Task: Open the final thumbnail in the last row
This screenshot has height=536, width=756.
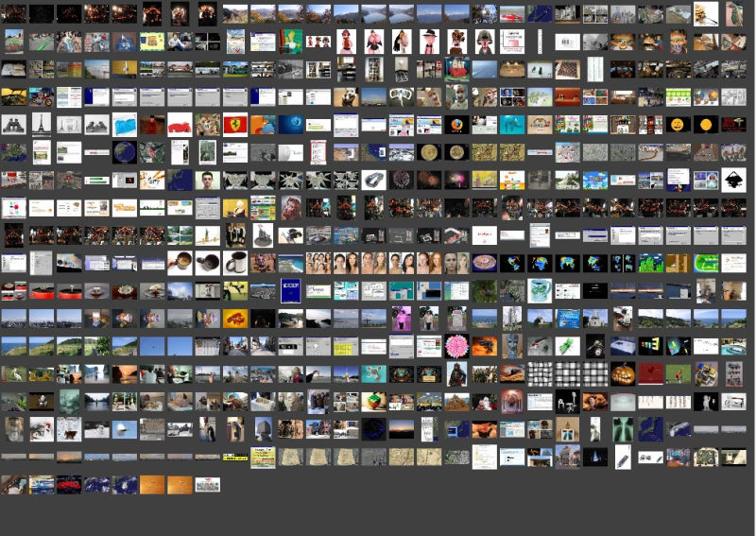Action: tap(208, 485)
